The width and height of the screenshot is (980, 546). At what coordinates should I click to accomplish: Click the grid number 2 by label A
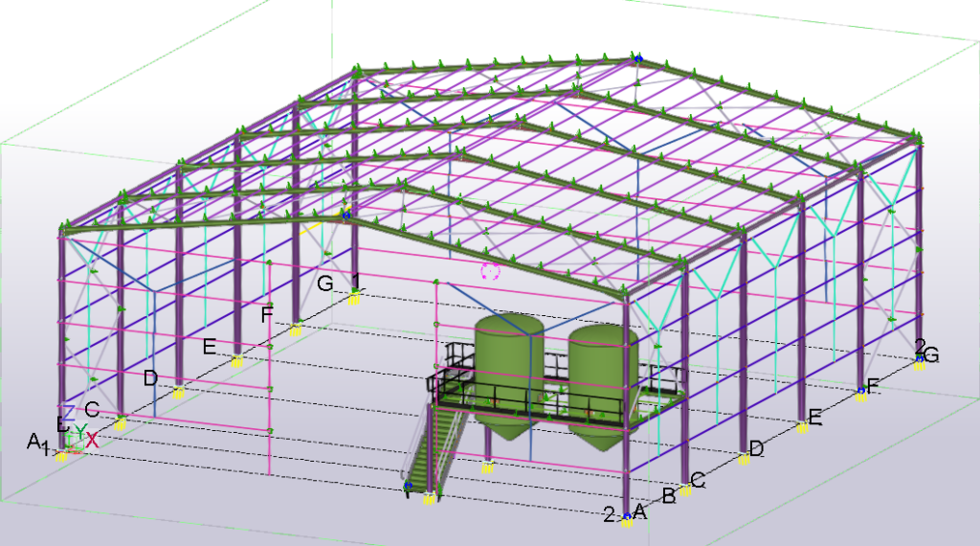(610, 514)
